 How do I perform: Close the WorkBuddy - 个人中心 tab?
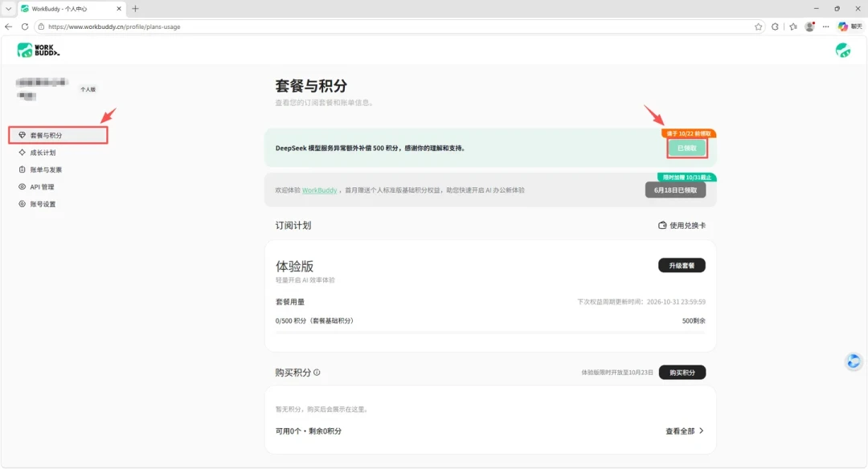click(119, 9)
